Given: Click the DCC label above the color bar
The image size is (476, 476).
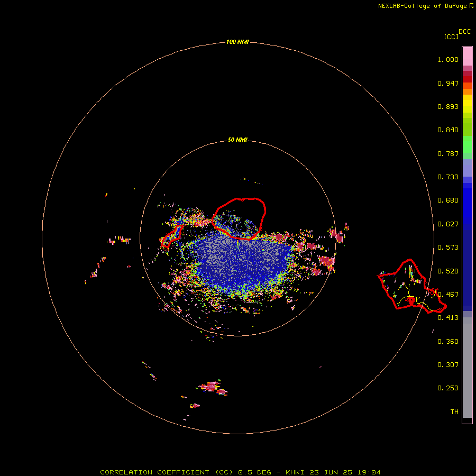Looking at the screenshot, I should [464, 32].
